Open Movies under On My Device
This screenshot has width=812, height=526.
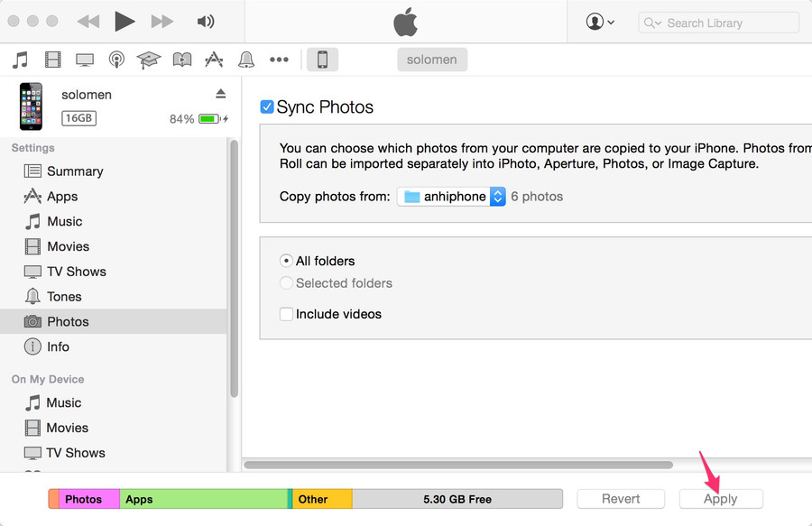[114, 428]
